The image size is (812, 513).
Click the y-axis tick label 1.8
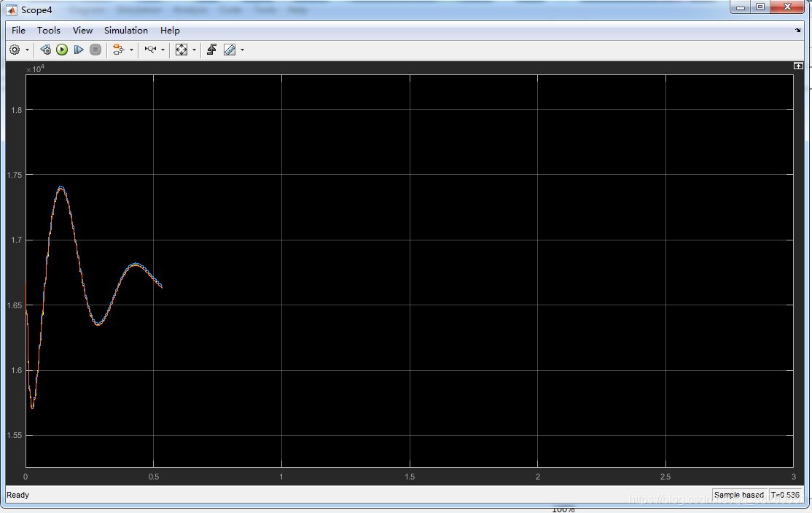(17, 110)
